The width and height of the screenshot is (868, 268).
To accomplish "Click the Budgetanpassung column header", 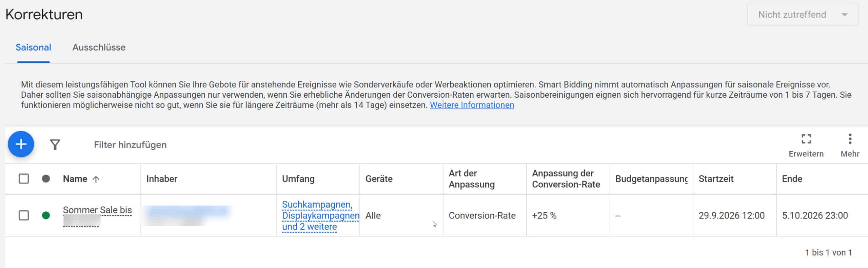I will tap(651, 179).
